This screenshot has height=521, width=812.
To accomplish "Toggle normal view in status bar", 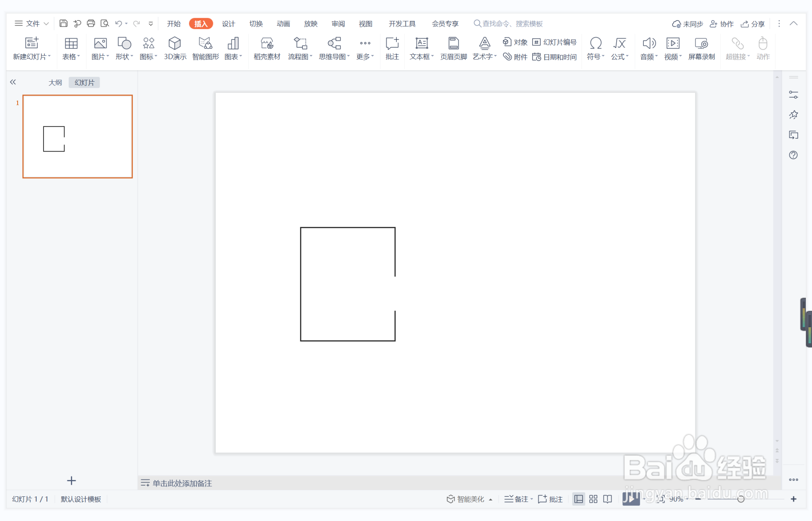I will [579, 499].
